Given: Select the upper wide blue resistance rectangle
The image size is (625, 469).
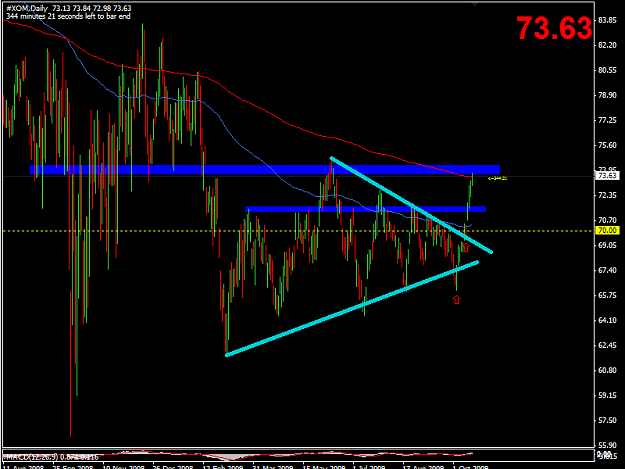Looking at the screenshot, I should tap(265, 170).
